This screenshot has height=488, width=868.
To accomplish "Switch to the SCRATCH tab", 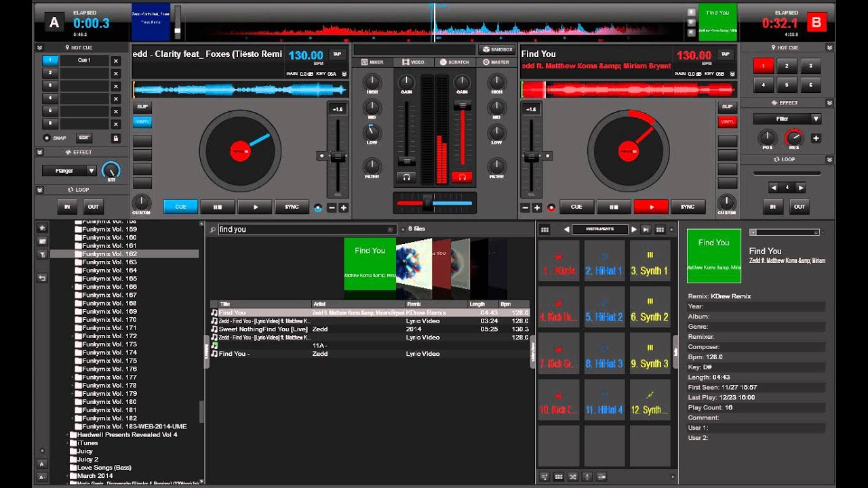I will (454, 62).
